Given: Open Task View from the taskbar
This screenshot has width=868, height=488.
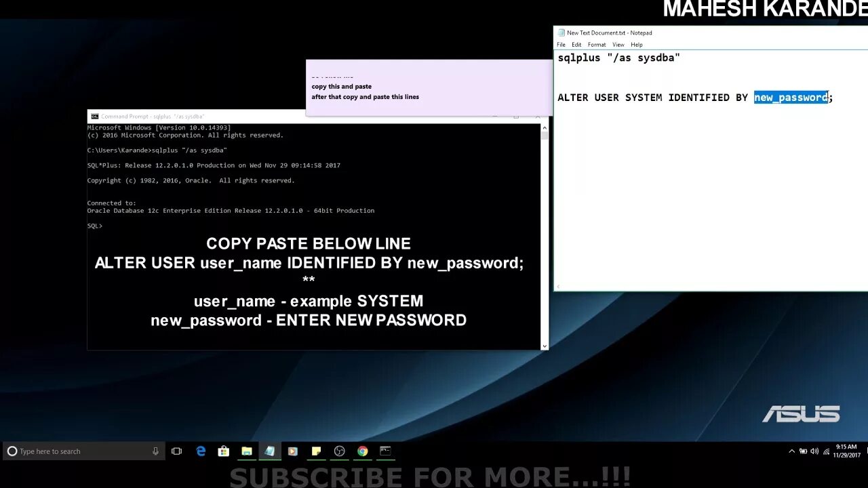Looking at the screenshot, I should point(177,451).
